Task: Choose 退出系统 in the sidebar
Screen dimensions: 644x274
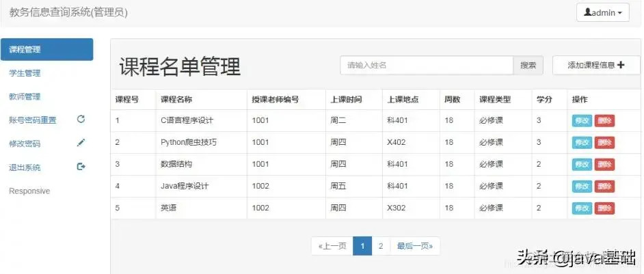Action: 25,167
